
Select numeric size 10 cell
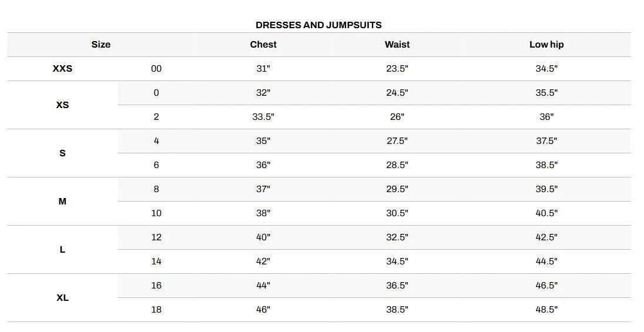pos(156,213)
